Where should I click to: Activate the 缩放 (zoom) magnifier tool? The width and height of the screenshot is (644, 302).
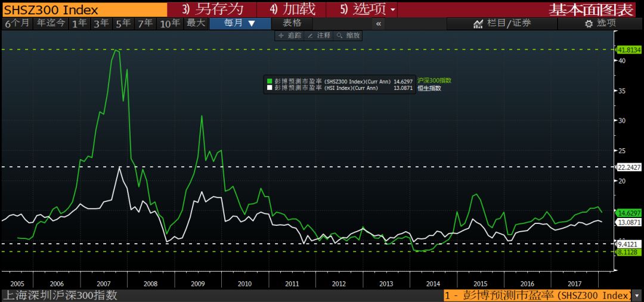pyautogui.click(x=348, y=36)
